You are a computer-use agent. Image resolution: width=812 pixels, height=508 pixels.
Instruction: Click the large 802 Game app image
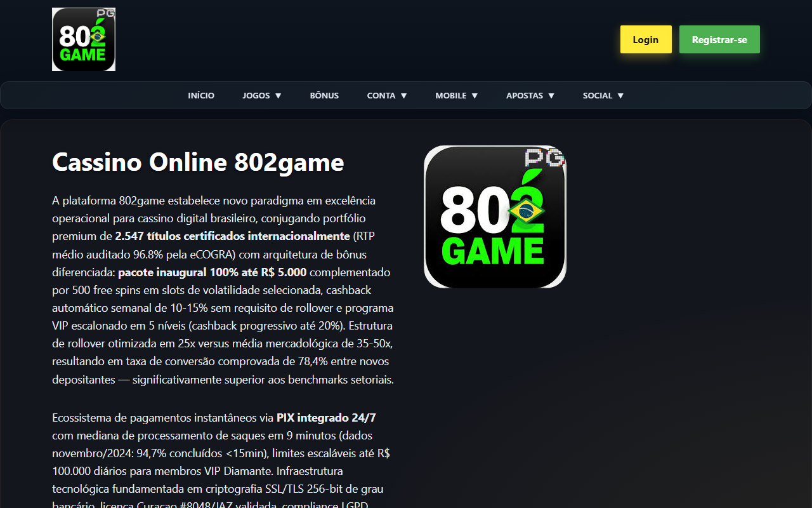(x=495, y=217)
